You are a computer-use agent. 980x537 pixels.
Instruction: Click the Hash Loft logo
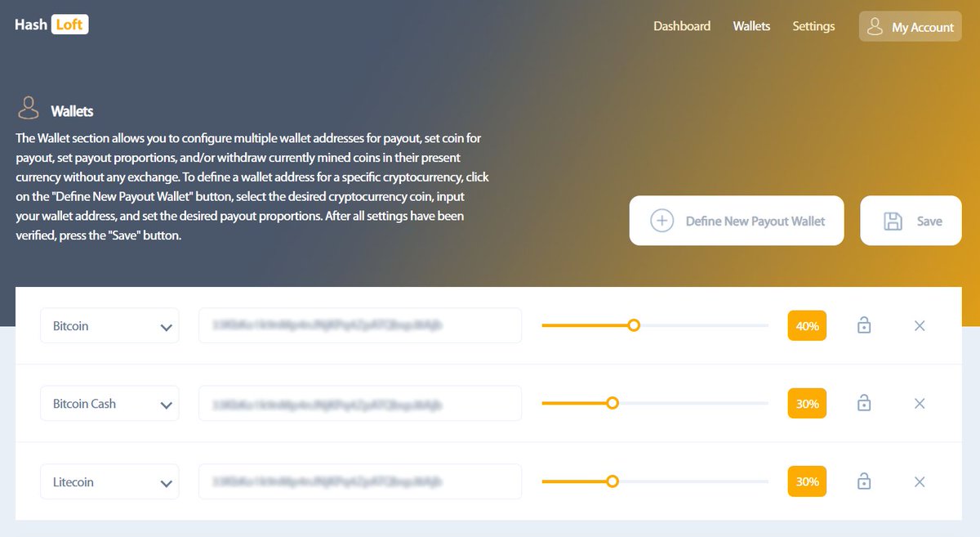[x=51, y=25]
